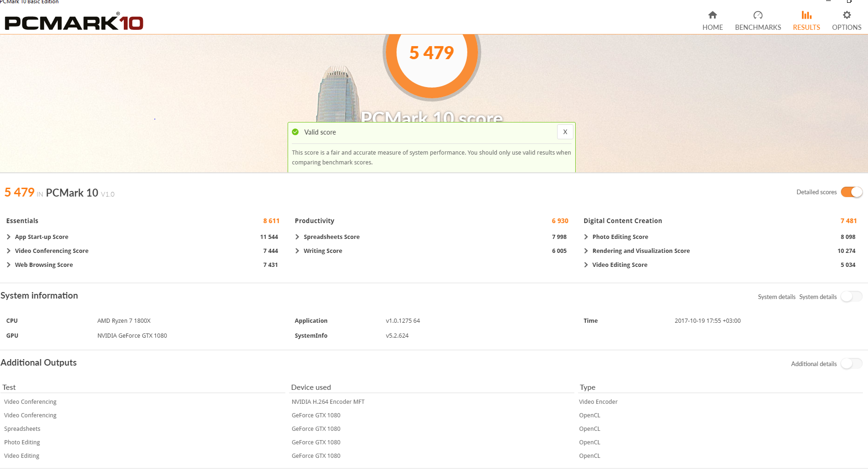Click the Benchmarks gauge icon
The height and width of the screenshot is (476, 868).
coord(758,15)
